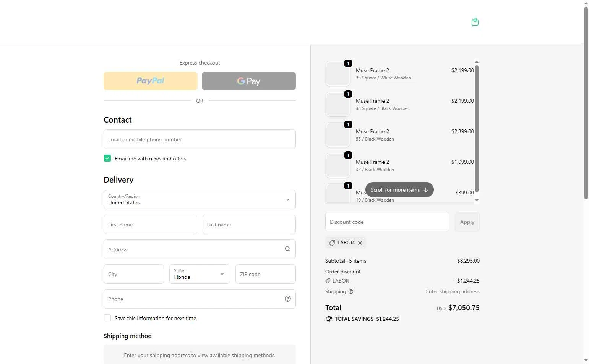This screenshot has width=589, height=364.
Task: Click the address search magnifier icon
Action: pos(288,249)
